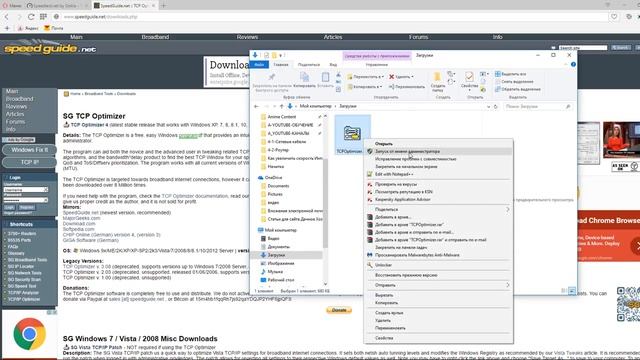This screenshot has height=360, width=640.
Task: Choose 'Создать ярлык' in context menu
Action: (x=438, y=313)
